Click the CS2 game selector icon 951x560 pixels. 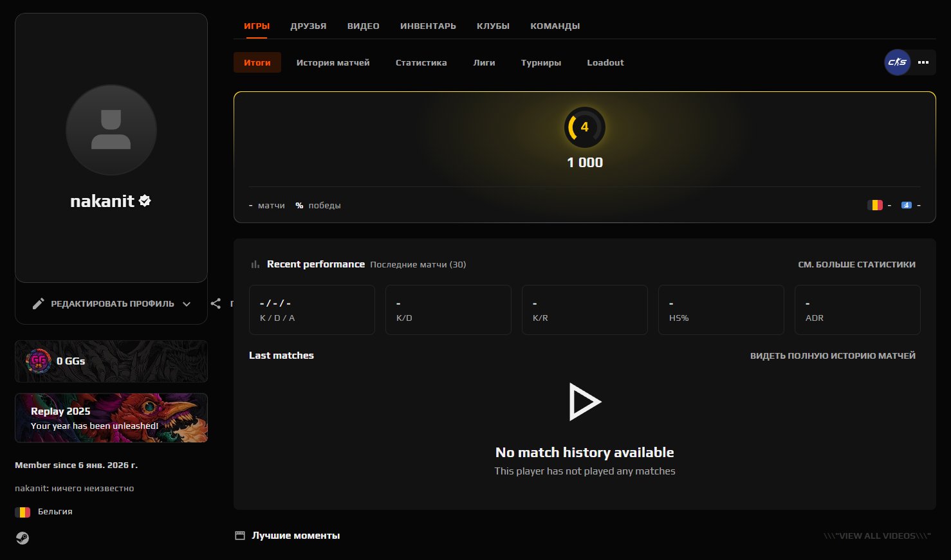tap(897, 62)
